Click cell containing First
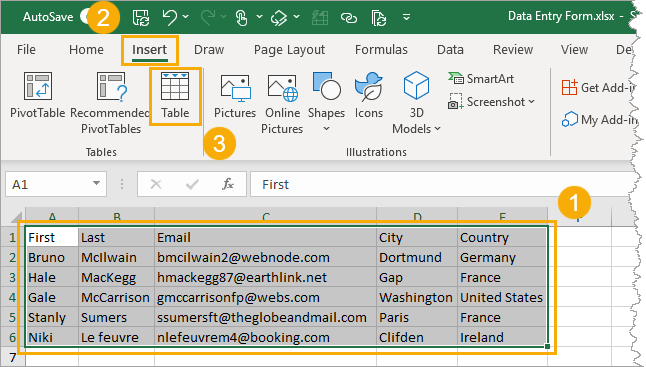The width and height of the screenshot is (646, 367). [x=51, y=238]
